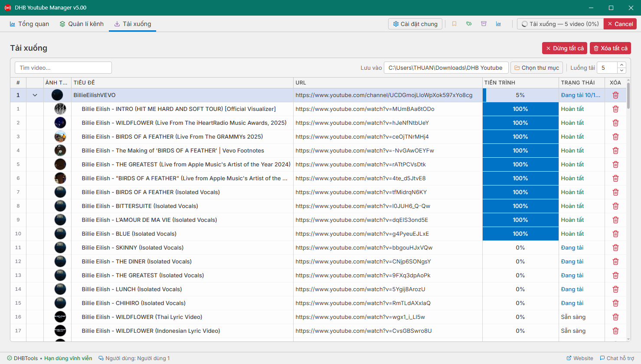Open the purple archive box icon
The width and height of the screenshot is (641, 364).
484,24
